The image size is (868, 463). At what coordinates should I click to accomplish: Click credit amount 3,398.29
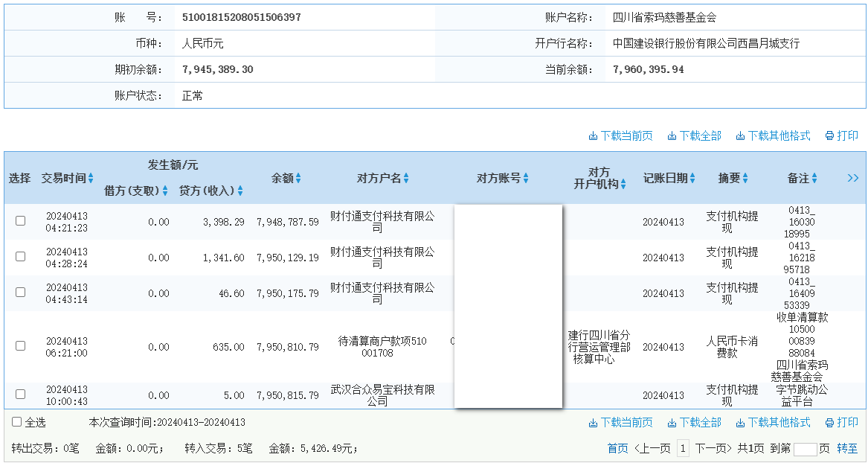tap(224, 222)
